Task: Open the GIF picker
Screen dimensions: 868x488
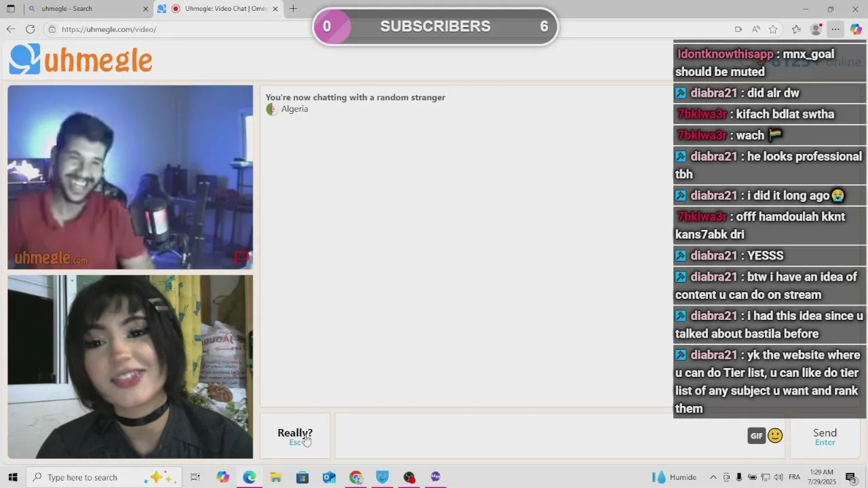Action: [756, 436]
